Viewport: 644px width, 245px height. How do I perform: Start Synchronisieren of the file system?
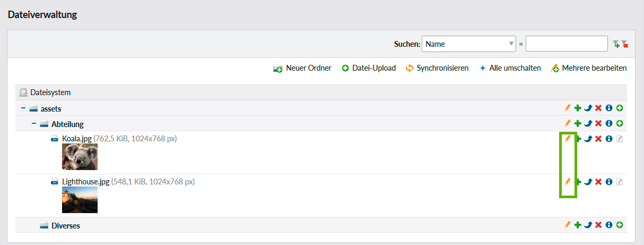click(x=437, y=68)
